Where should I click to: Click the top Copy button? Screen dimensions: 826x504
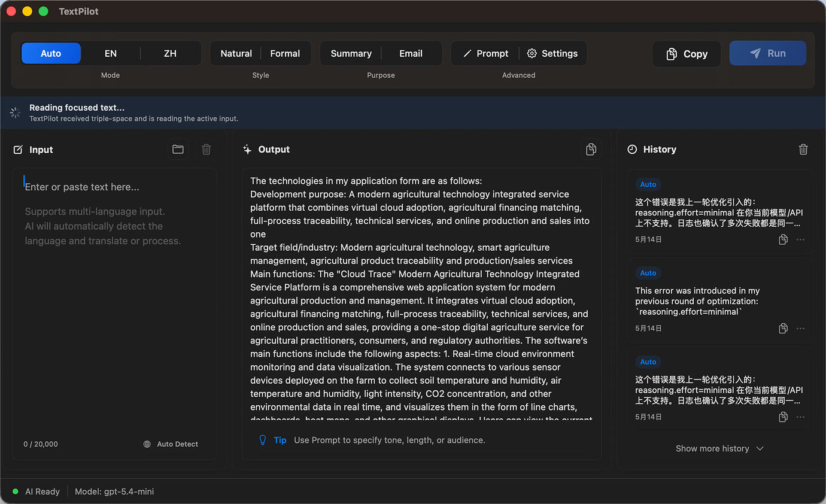[687, 54]
